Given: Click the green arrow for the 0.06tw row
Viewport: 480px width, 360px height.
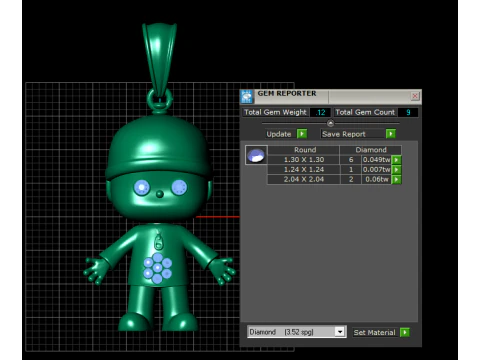Looking at the screenshot, I should point(396,179).
